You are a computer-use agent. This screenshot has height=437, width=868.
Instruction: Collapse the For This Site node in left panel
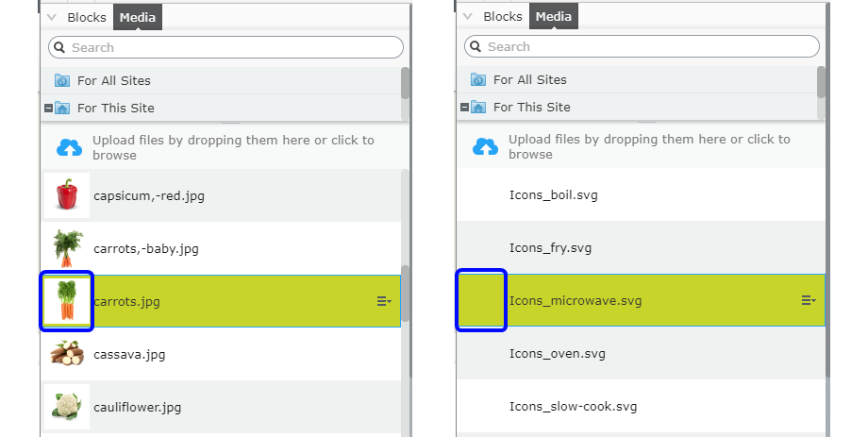[48, 109]
